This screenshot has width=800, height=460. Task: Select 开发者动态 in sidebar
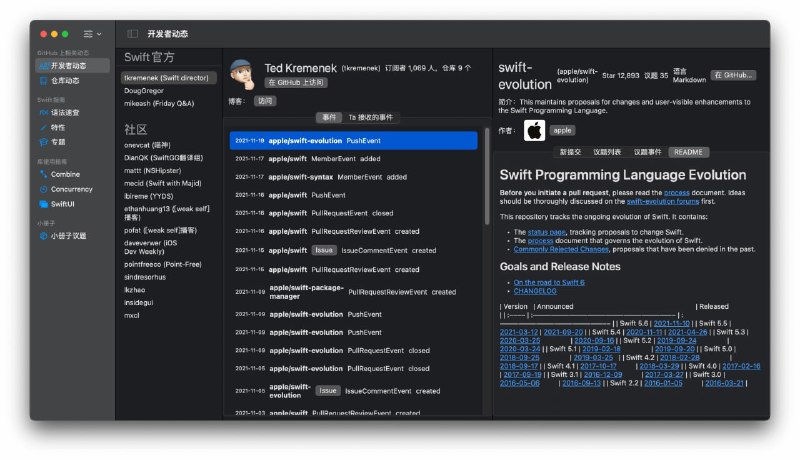pos(72,65)
